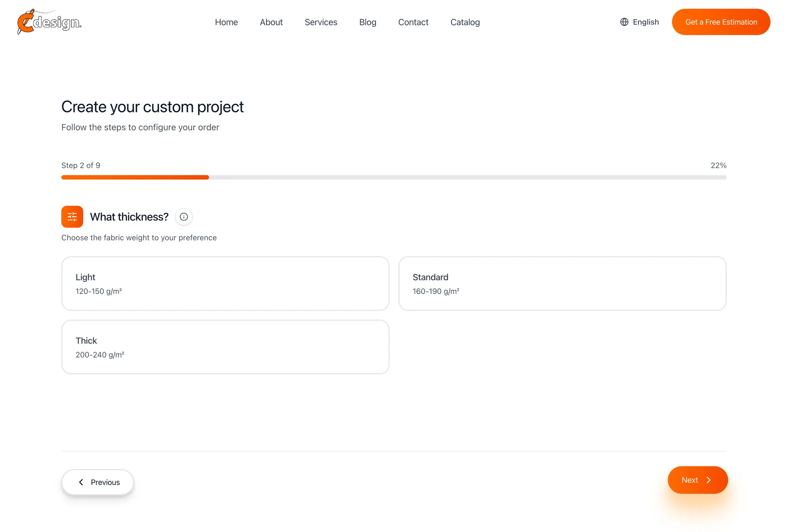Click the Cdesign logo
The width and height of the screenshot is (788, 532).
49,22
